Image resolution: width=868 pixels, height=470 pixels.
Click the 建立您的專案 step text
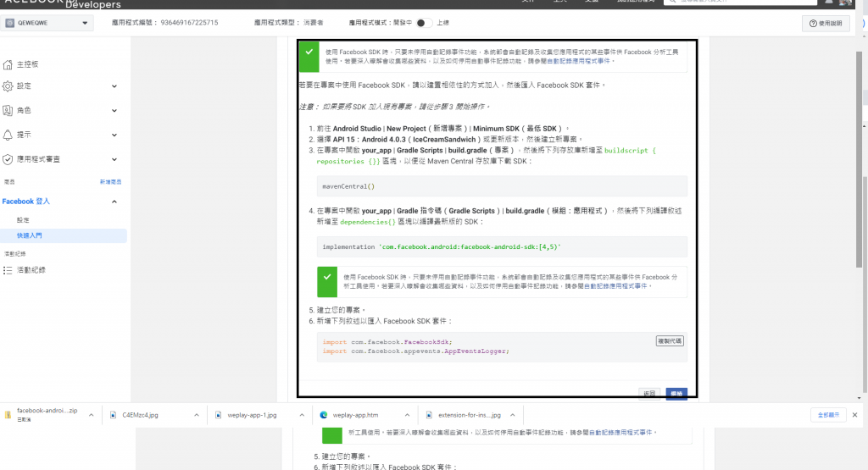pyautogui.click(x=341, y=310)
